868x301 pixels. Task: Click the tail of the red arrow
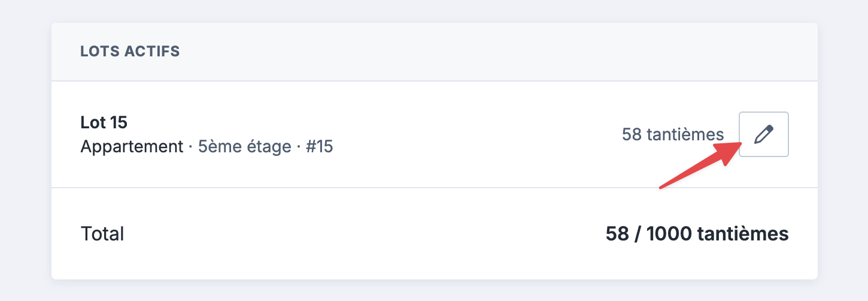(661, 188)
